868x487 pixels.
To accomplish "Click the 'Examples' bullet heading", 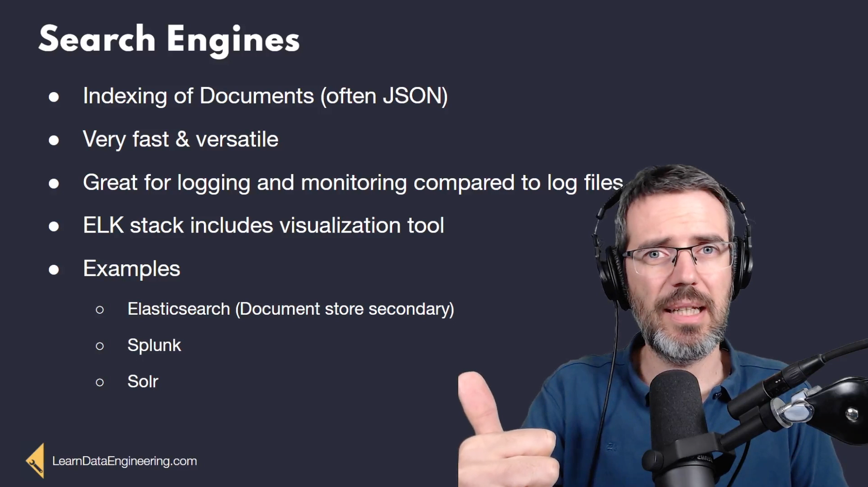I will [x=131, y=269].
